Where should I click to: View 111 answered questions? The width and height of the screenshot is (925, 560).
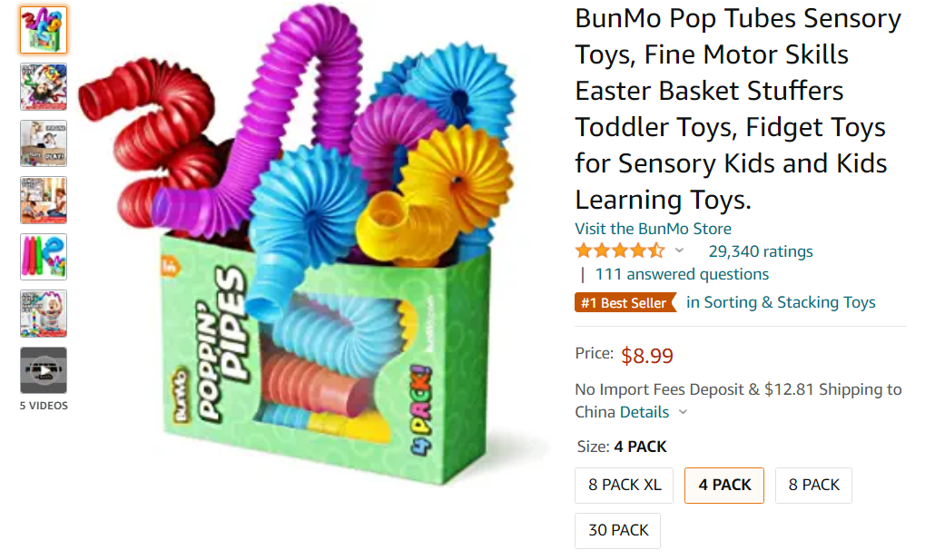(x=682, y=274)
